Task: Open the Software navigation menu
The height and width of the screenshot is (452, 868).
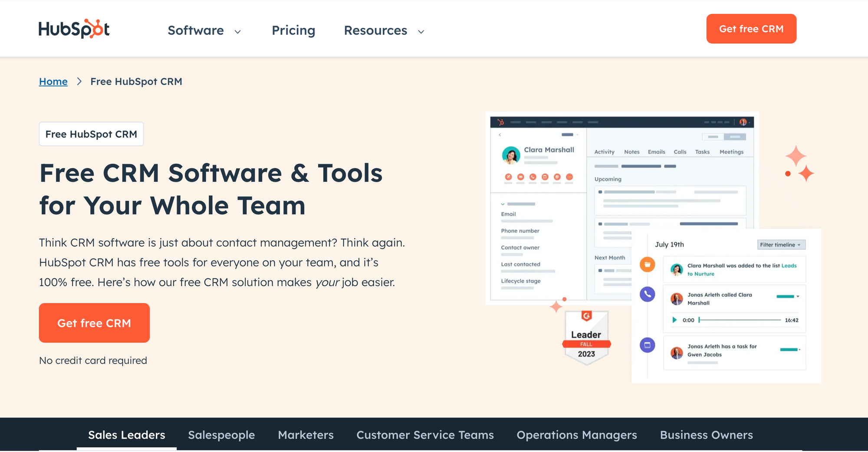Action: pos(196,30)
